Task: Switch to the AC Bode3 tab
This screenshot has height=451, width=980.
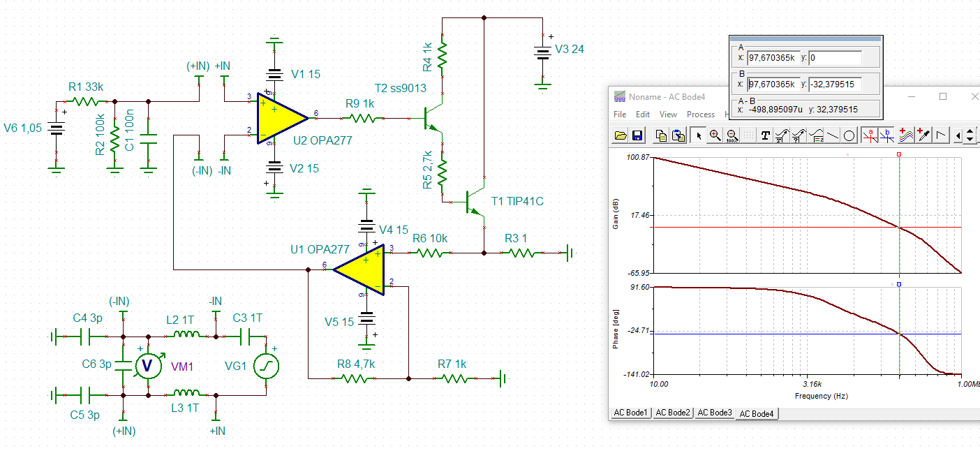Action: (x=715, y=413)
